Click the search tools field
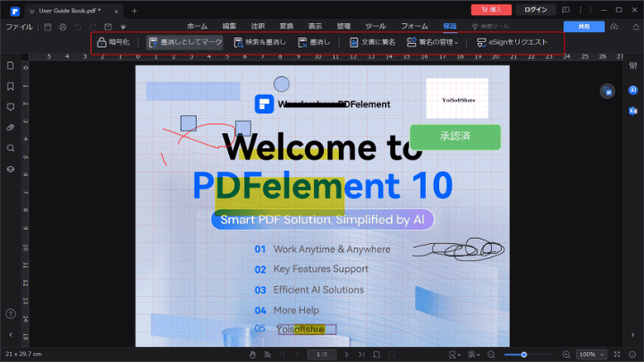 pos(491,26)
